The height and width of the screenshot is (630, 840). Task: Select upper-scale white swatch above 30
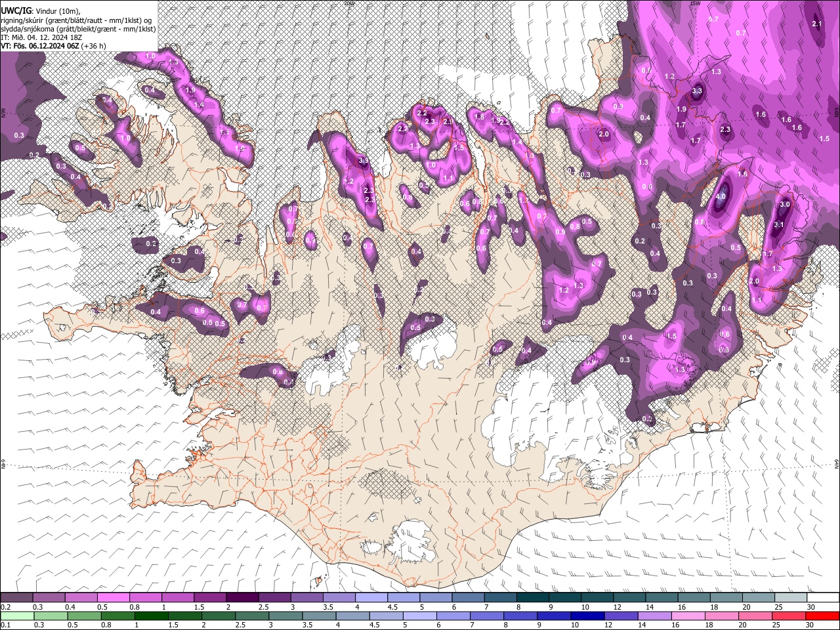pyautogui.click(x=823, y=598)
